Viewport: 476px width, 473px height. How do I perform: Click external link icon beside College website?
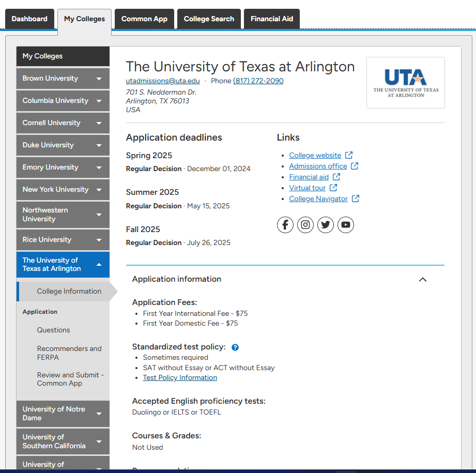tap(349, 155)
